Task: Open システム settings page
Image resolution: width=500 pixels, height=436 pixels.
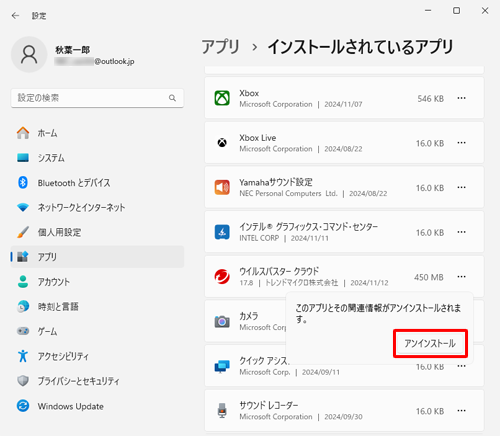Action: 97,158
